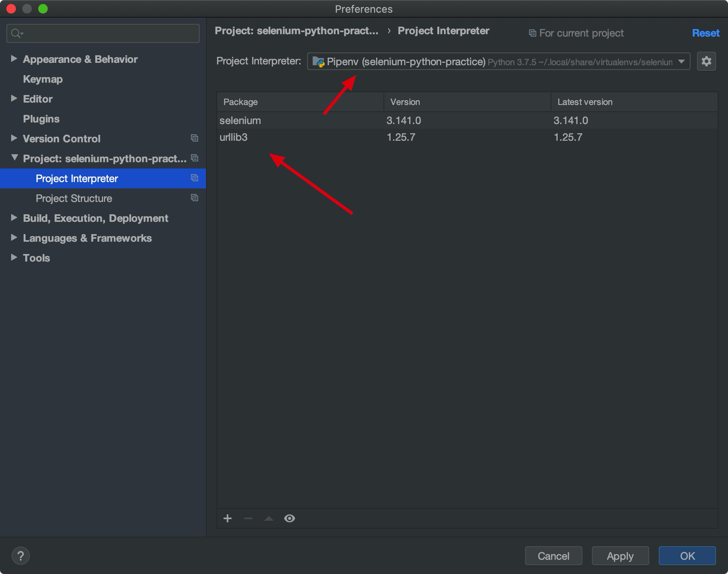This screenshot has height=574, width=728.
Task: Click the Apply button
Action: click(x=620, y=556)
